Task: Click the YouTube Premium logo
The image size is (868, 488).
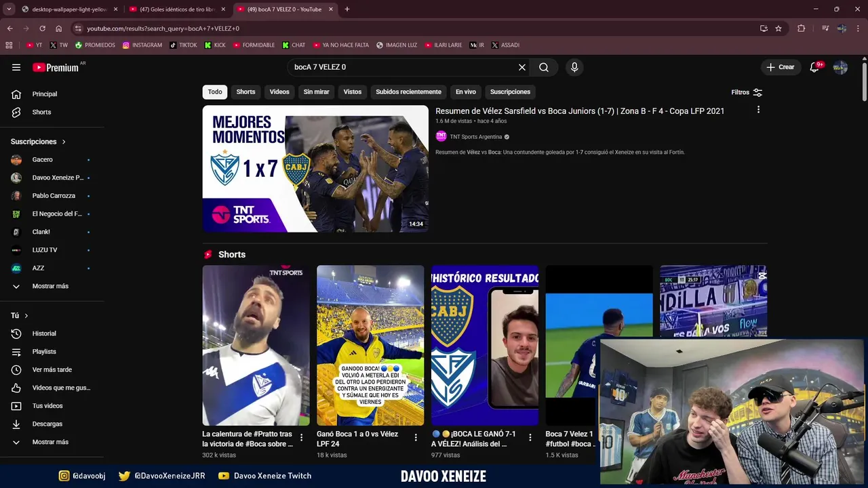Action: pyautogui.click(x=56, y=67)
